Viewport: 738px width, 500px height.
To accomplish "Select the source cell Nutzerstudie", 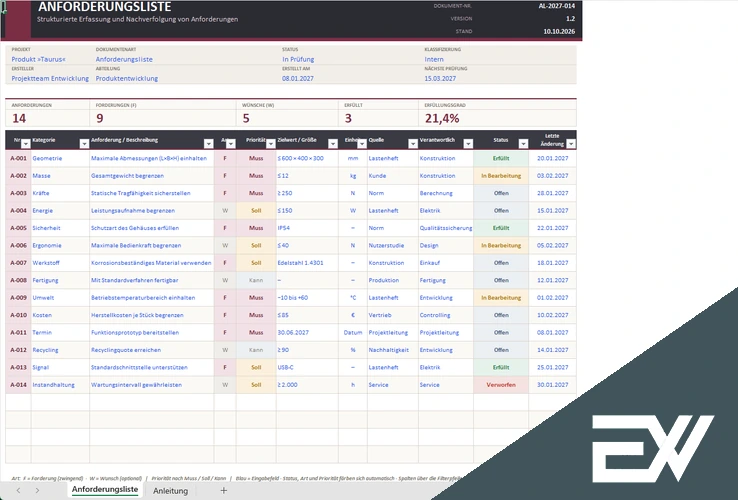I will coord(393,245).
